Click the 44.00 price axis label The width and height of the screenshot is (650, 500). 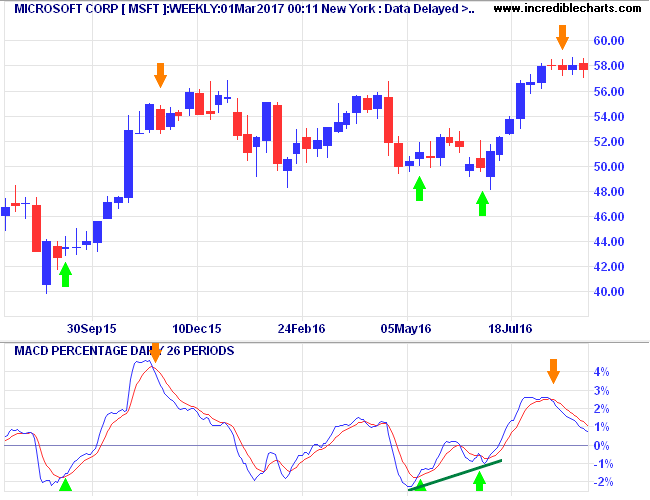pos(609,242)
